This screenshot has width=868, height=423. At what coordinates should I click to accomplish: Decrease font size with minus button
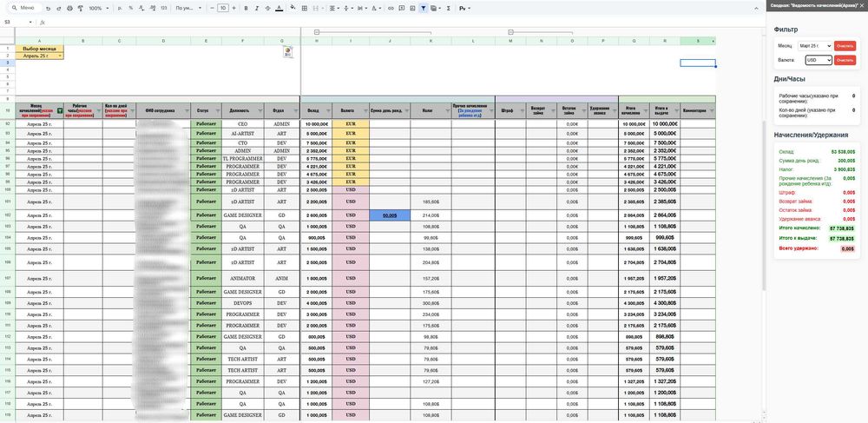(x=212, y=9)
